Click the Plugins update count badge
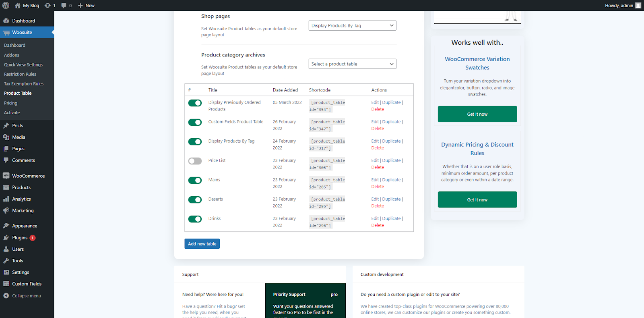 [x=33, y=238]
